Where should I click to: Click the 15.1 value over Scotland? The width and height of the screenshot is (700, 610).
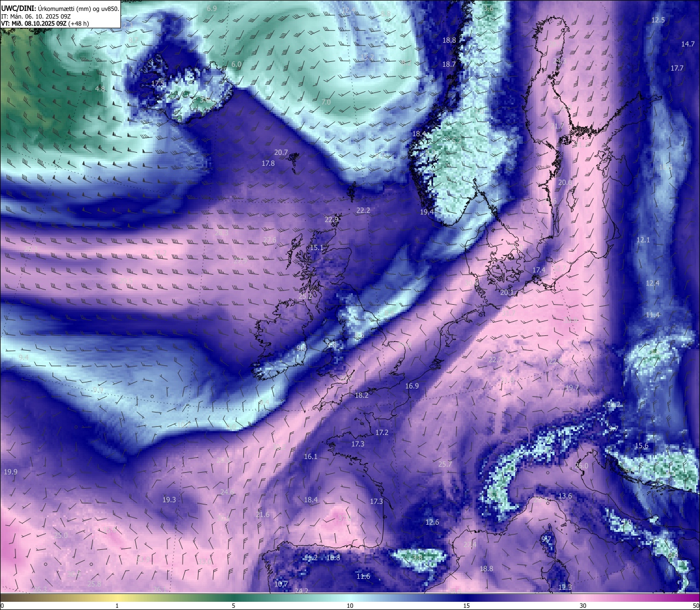click(x=317, y=247)
